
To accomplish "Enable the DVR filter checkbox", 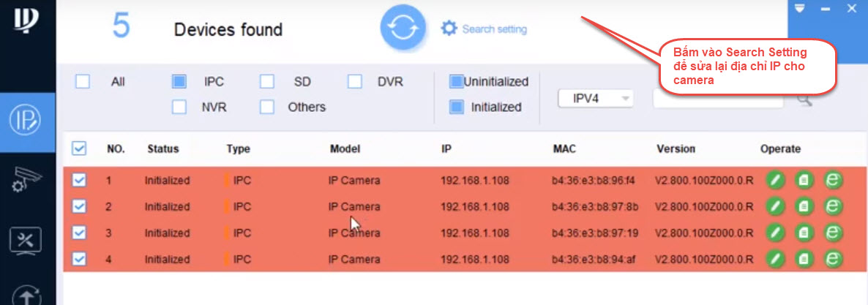I will pos(355,82).
